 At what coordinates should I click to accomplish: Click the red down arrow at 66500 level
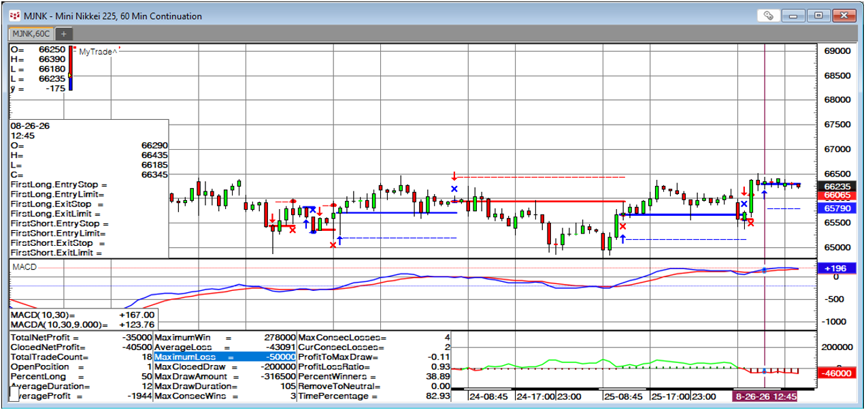click(x=454, y=176)
